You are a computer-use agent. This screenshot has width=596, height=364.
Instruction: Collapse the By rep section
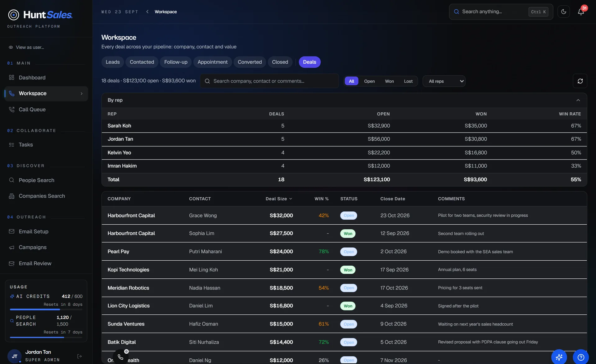pos(578,100)
